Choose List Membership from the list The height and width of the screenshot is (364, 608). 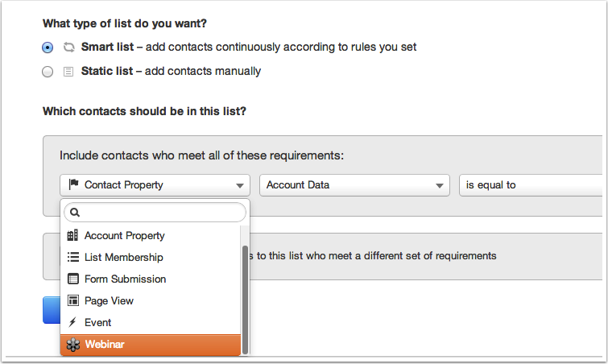pos(151,258)
